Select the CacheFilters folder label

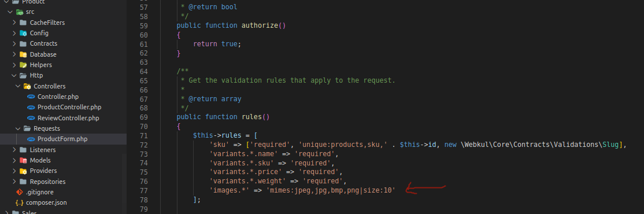click(47, 23)
